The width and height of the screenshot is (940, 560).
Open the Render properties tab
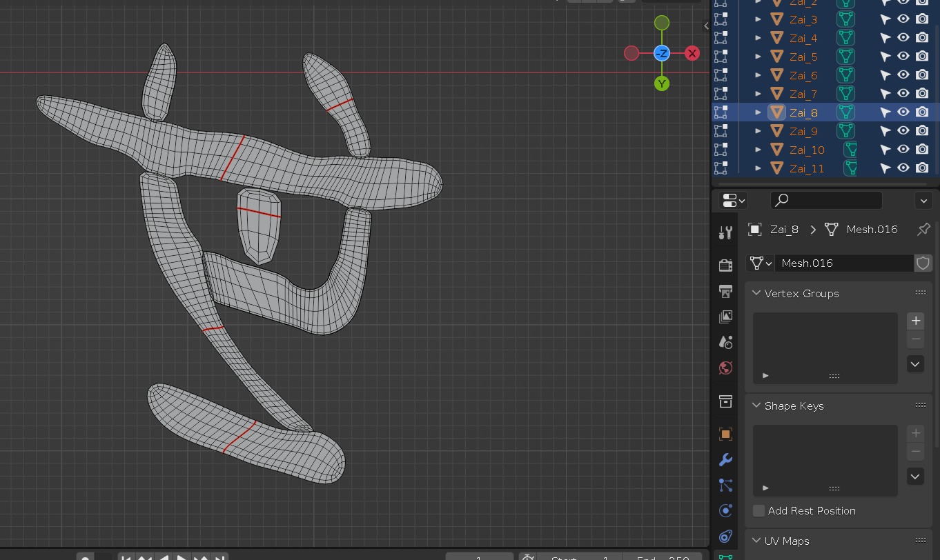tap(725, 266)
